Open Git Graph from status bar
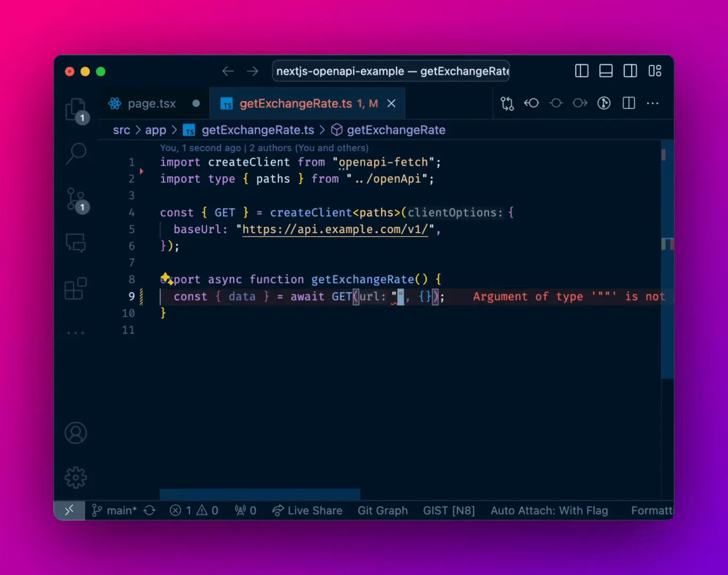This screenshot has height=575, width=728. tap(383, 511)
